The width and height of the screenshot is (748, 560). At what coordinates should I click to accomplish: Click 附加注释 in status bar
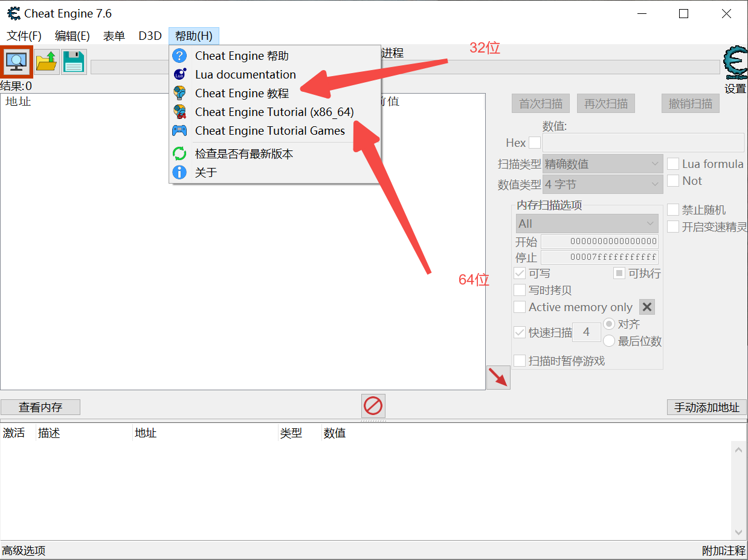724,550
